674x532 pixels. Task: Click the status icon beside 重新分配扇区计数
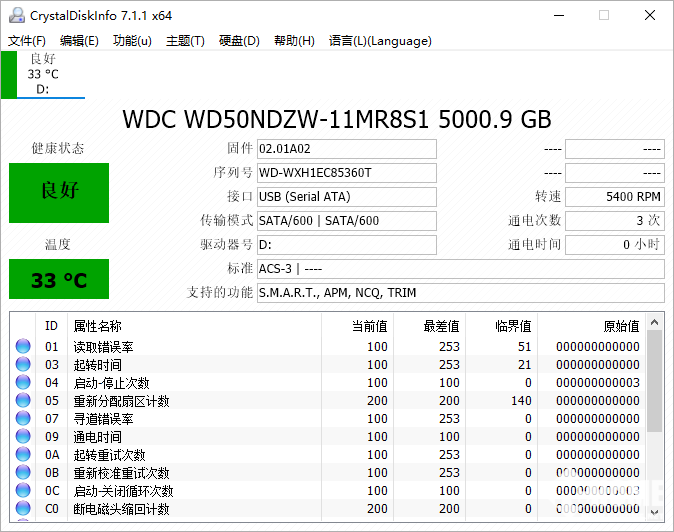[x=23, y=401]
